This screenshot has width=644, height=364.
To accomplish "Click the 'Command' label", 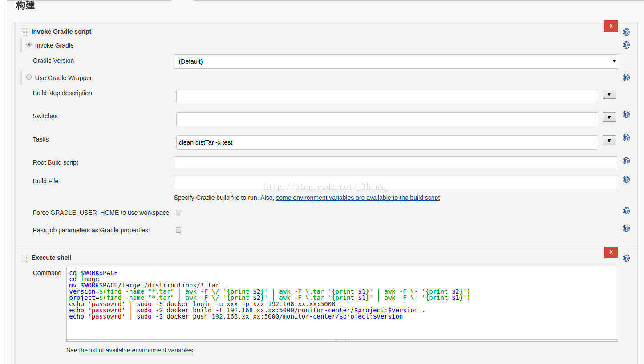I will (47, 273).
